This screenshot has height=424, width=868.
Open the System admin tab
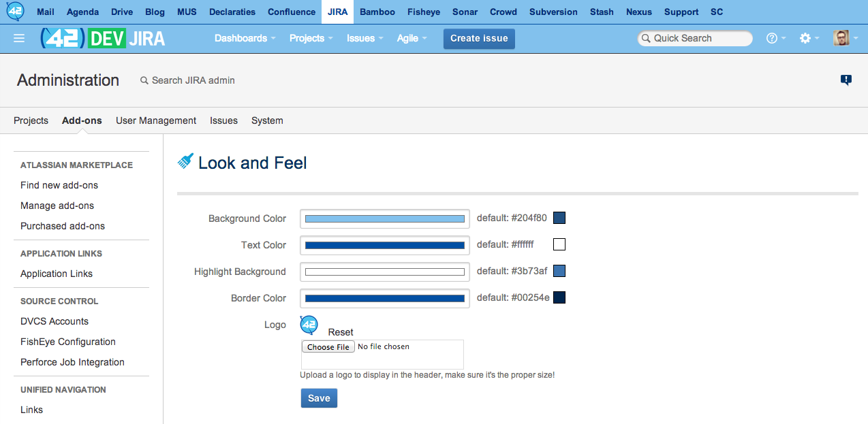click(267, 120)
